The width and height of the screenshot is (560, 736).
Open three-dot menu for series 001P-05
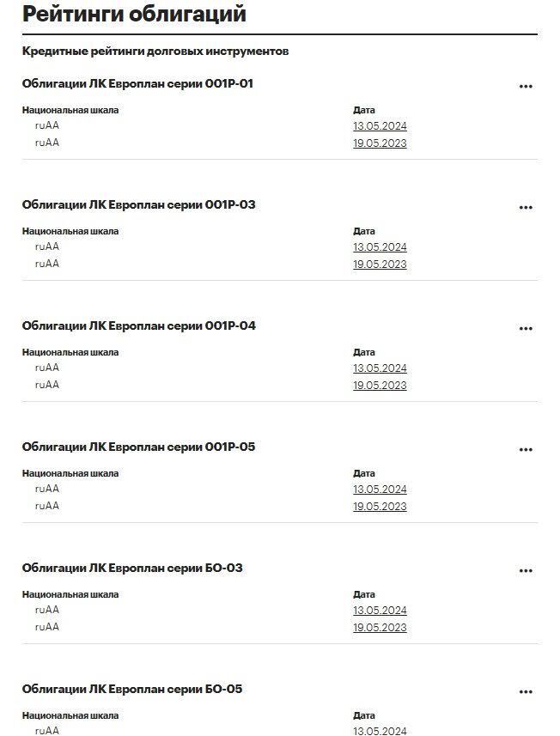pos(526,450)
